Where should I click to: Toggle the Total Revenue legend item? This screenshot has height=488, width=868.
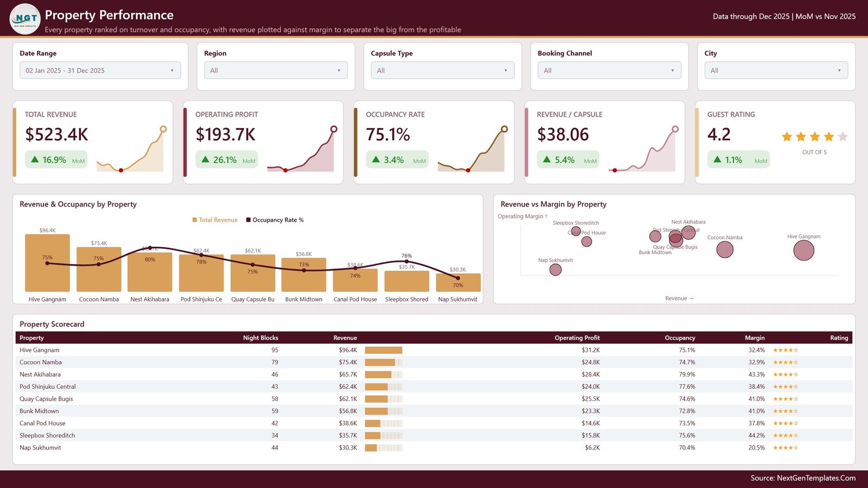pyautogui.click(x=215, y=220)
